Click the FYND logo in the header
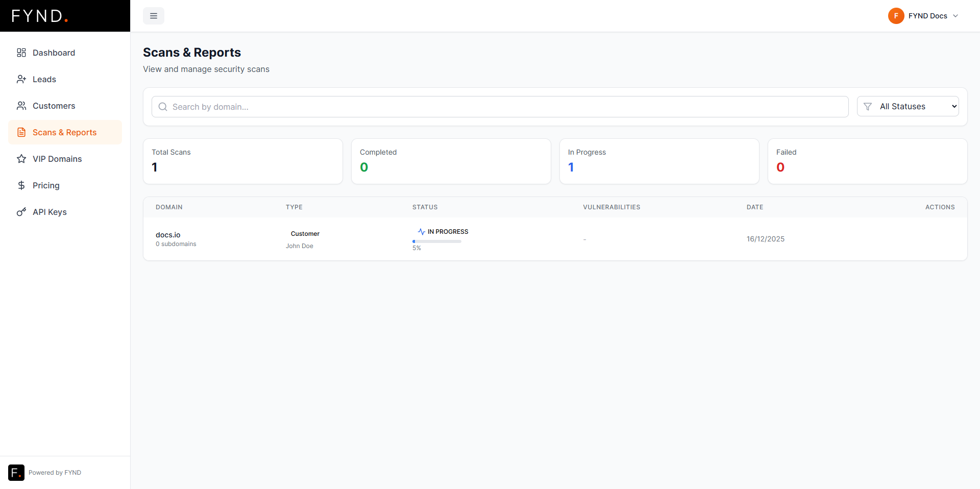 click(x=40, y=16)
